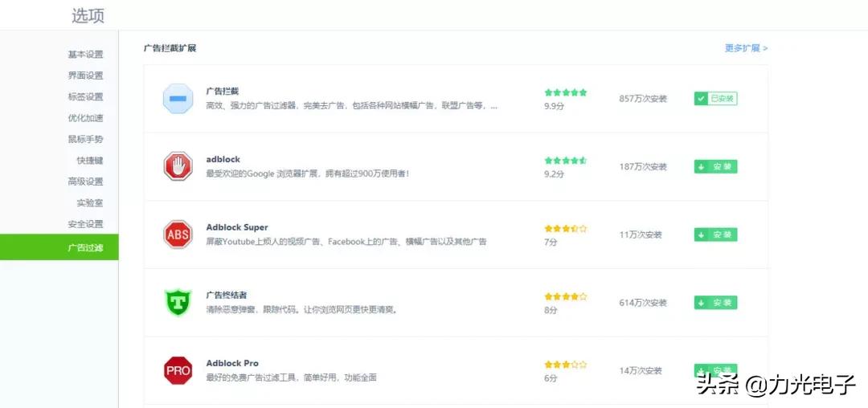
Task: Click the 高效、强力的广告过滤器 description
Action: [351, 105]
